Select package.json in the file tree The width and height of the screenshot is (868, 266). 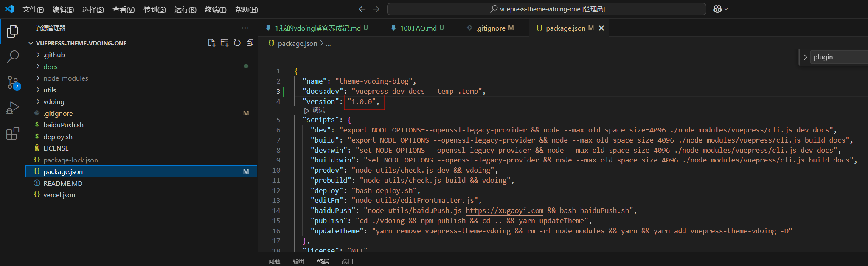141,171
